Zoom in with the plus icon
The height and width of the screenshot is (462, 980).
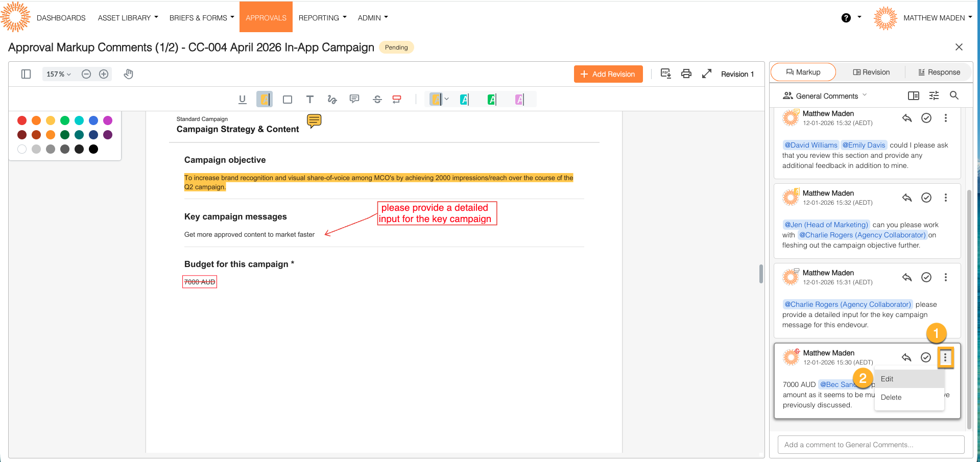[104, 74]
